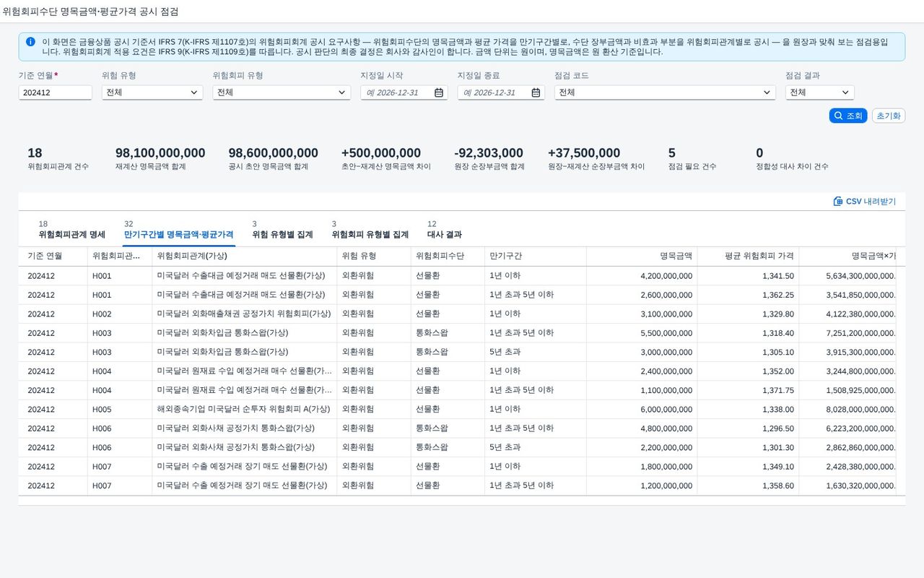Expand the 위험회피 유형 dropdown
Screen dimensions: 924x578
(x=282, y=92)
